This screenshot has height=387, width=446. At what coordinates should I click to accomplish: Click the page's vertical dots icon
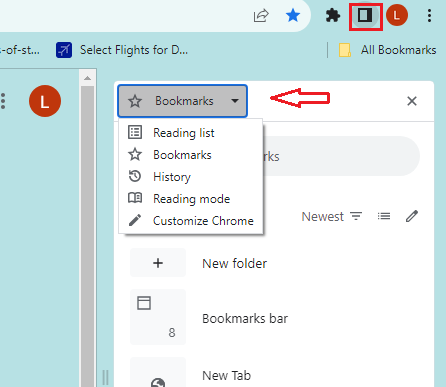tap(3, 101)
